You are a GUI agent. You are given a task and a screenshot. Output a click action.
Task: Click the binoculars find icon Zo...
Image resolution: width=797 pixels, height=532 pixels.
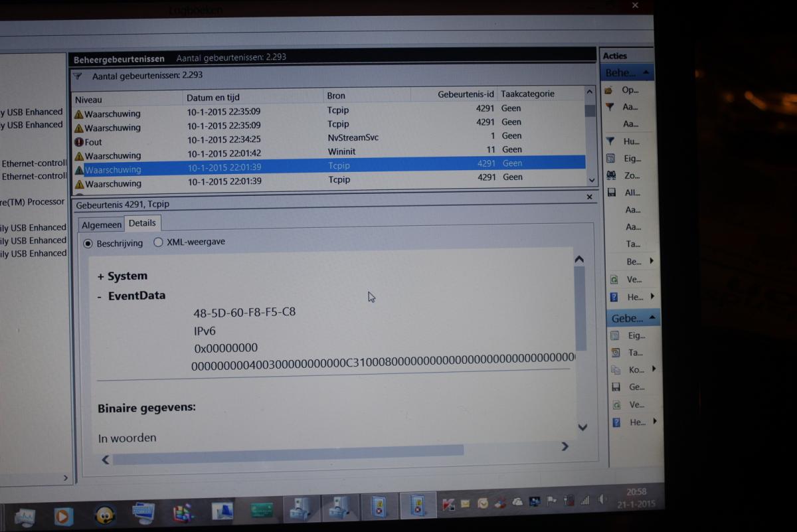coord(610,175)
